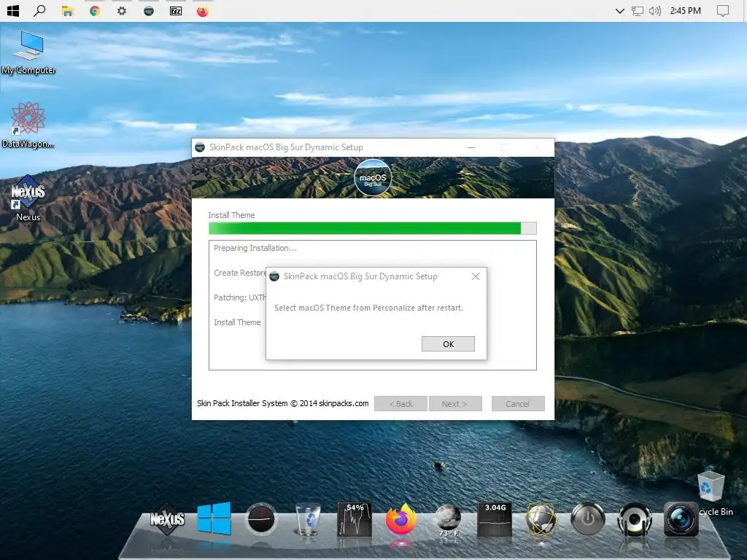Open the 73°F weather moon dock icon
The width and height of the screenshot is (747, 560).
click(448, 520)
